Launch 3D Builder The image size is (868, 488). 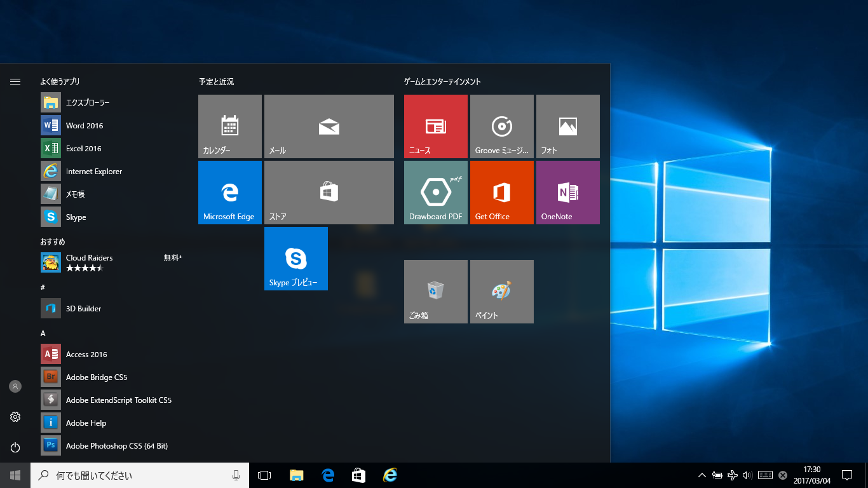(x=112, y=308)
